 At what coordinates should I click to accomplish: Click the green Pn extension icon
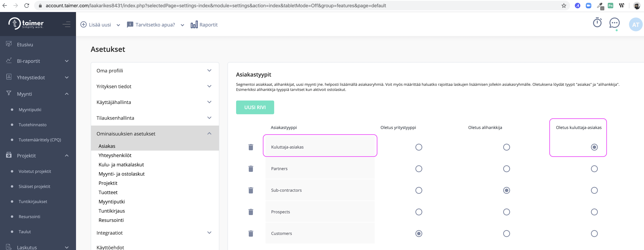[x=610, y=5]
